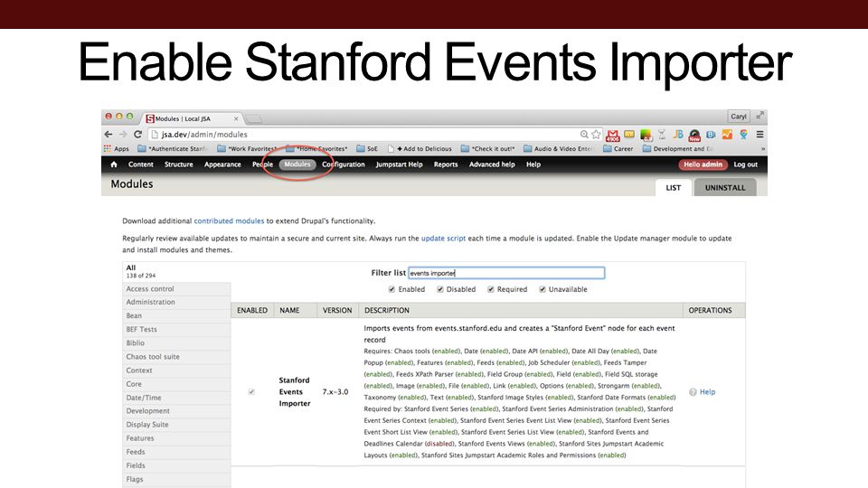Open the Content admin menu
The height and width of the screenshot is (488, 868).
point(141,164)
